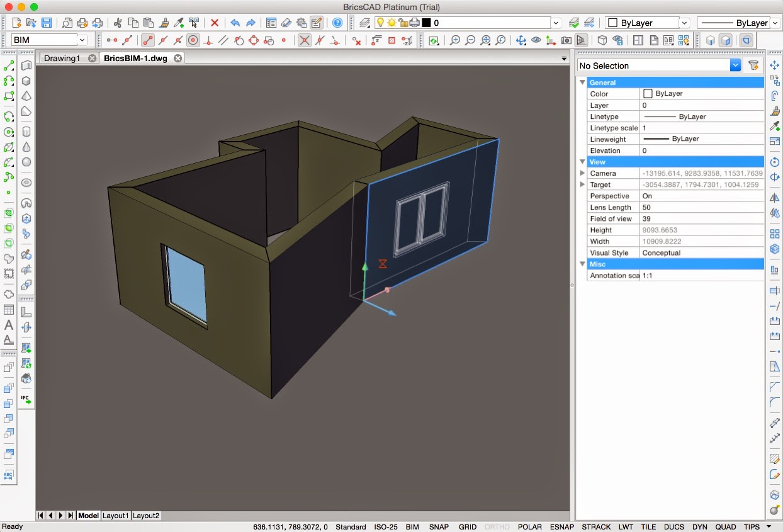
Task: Click the black layer color swatch
Action: tap(426, 23)
